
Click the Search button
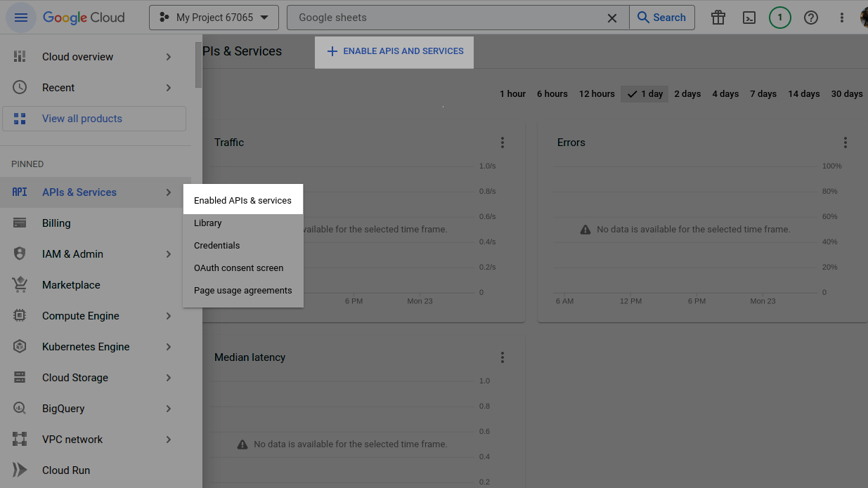coord(661,18)
